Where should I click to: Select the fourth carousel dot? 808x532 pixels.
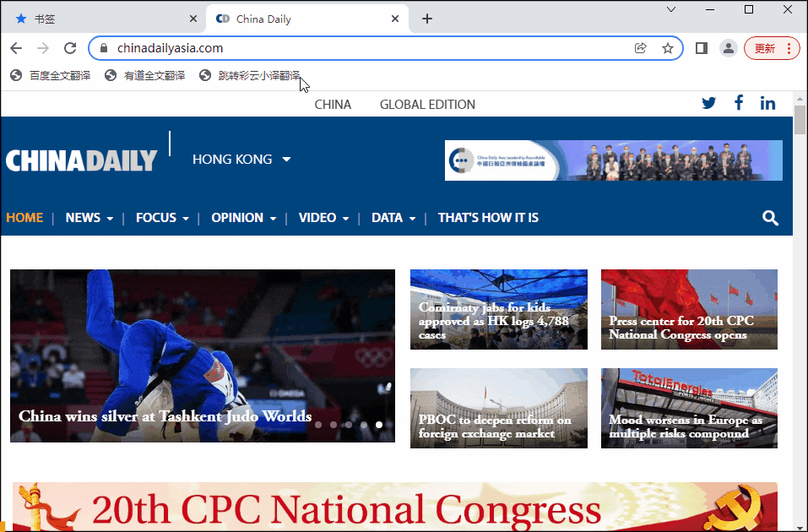click(364, 425)
